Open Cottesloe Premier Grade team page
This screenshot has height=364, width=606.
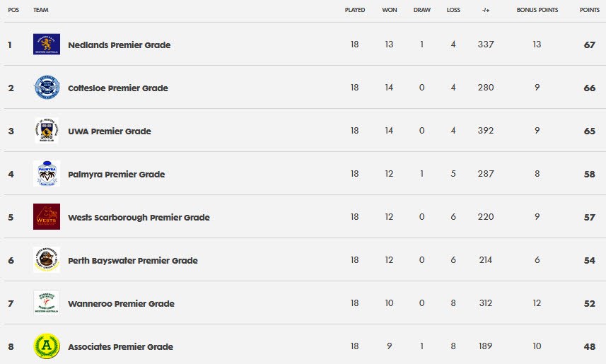coord(118,88)
